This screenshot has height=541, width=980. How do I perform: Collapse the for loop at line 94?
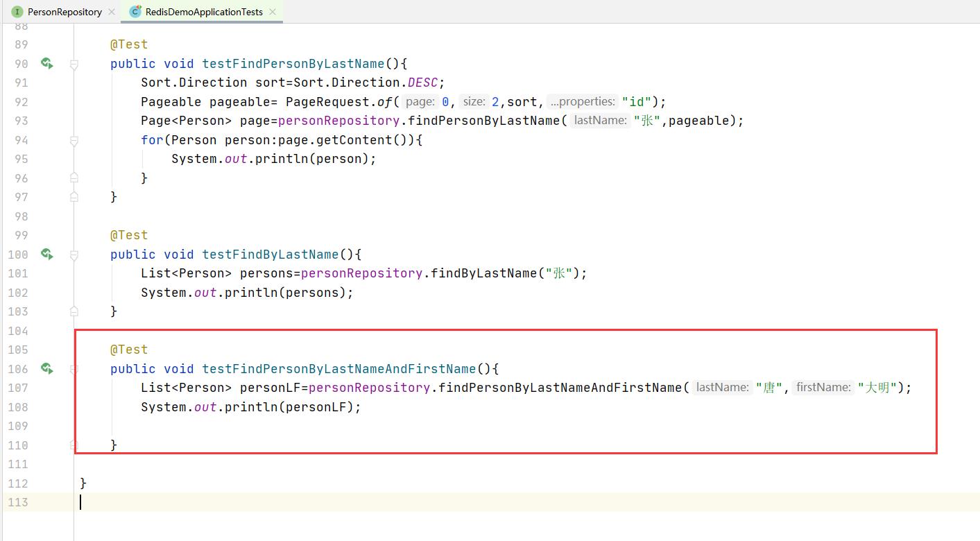point(74,140)
